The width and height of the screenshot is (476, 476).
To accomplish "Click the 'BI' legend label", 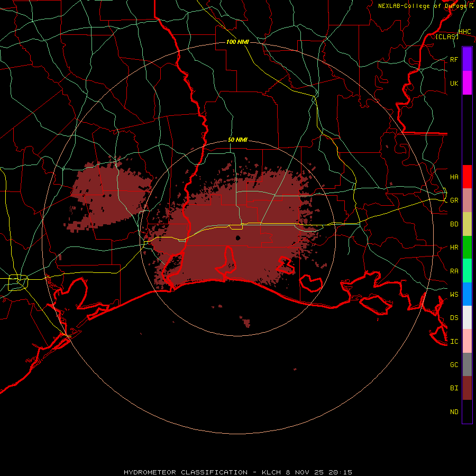I will [x=454, y=388].
